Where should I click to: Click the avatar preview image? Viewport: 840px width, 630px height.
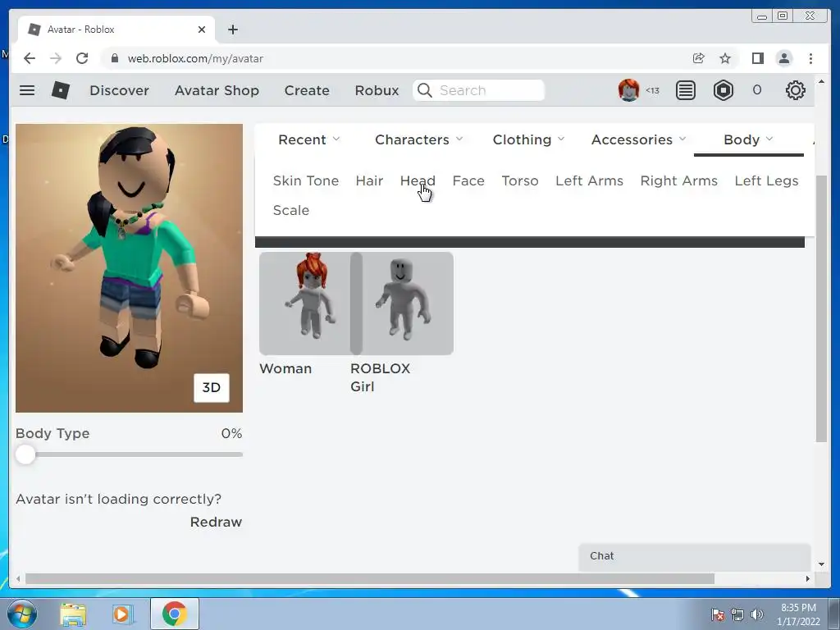(x=129, y=268)
